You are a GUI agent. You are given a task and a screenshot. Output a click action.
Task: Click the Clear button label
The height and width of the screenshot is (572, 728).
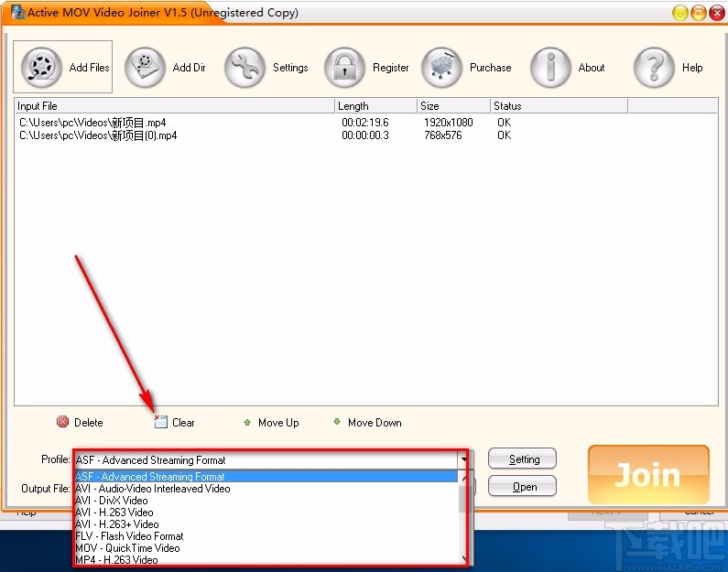(183, 423)
